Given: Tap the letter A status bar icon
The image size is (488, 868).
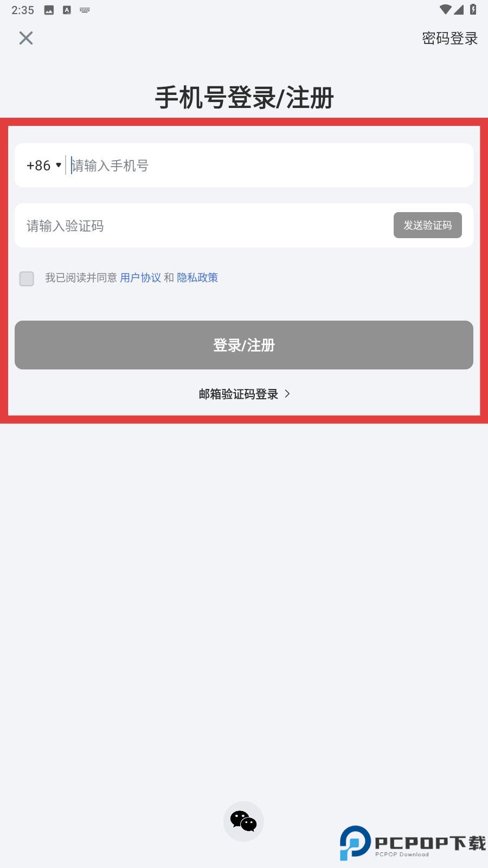Looking at the screenshot, I should coord(67,10).
